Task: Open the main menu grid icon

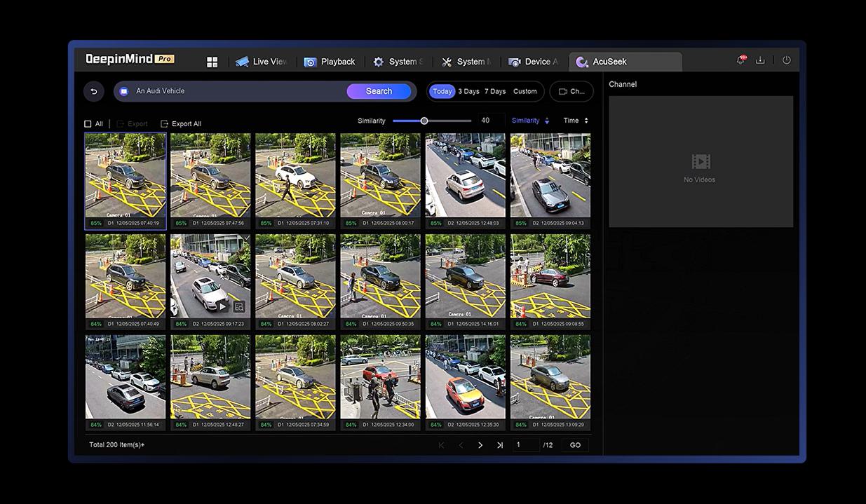Action: tap(212, 62)
